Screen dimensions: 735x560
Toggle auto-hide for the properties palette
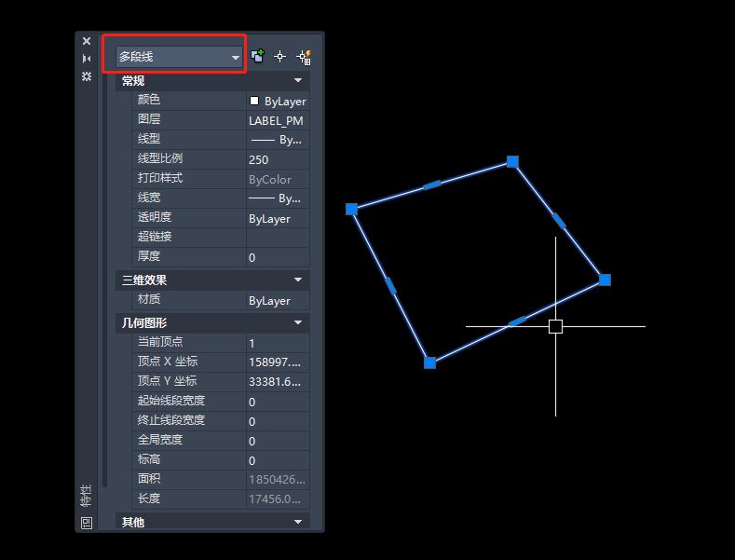87,59
